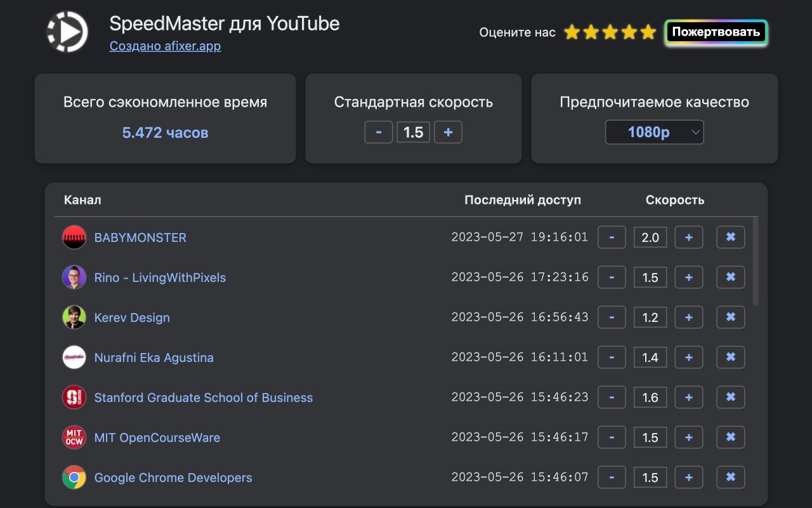Click the first rating star
The image size is (812, 508).
pyautogui.click(x=572, y=32)
